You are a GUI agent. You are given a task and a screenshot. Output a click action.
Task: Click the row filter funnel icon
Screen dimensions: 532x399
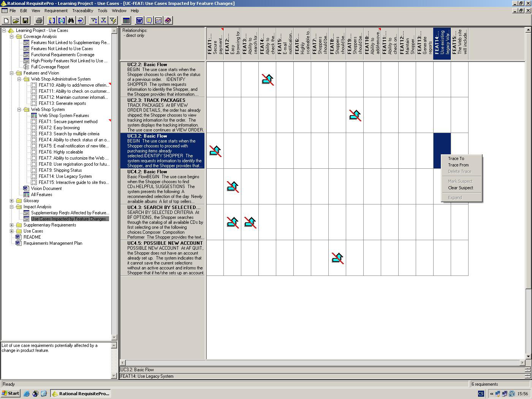click(94, 21)
